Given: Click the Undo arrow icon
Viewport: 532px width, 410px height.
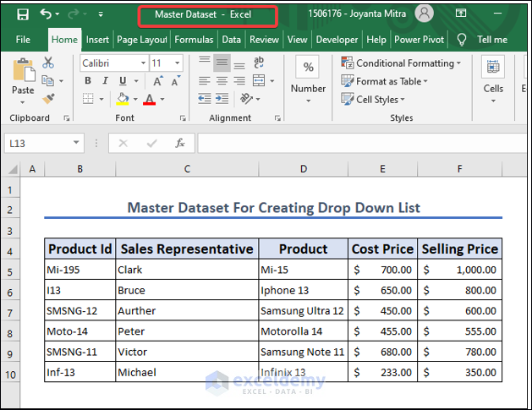Looking at the screenshot, I should pos(46,14).
